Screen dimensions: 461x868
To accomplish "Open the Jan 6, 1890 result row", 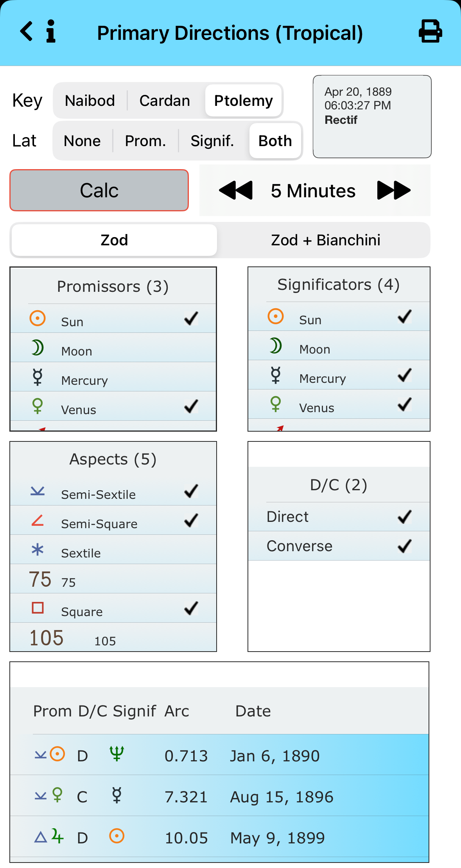I will point(219,755).
